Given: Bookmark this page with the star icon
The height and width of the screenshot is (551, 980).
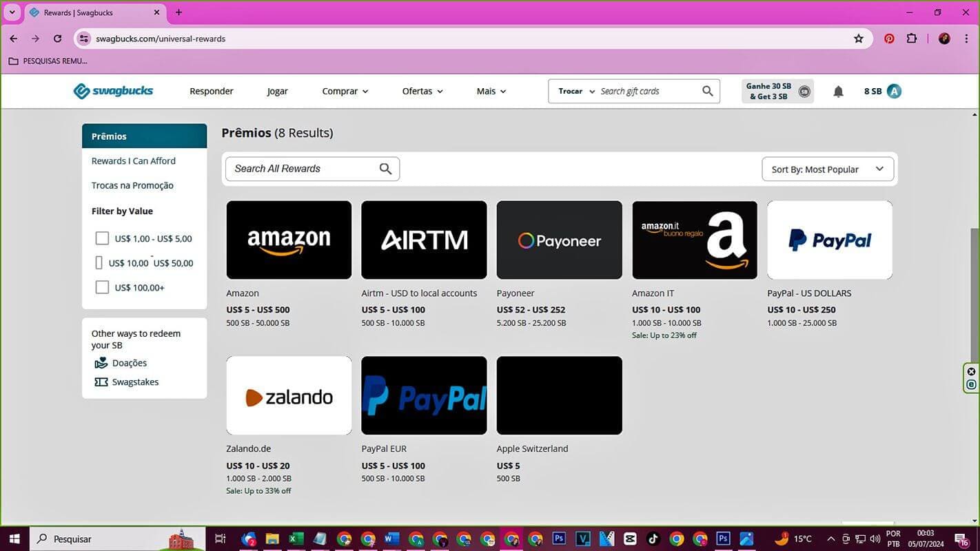Looking at the screenshot, I should coord(859,39).
